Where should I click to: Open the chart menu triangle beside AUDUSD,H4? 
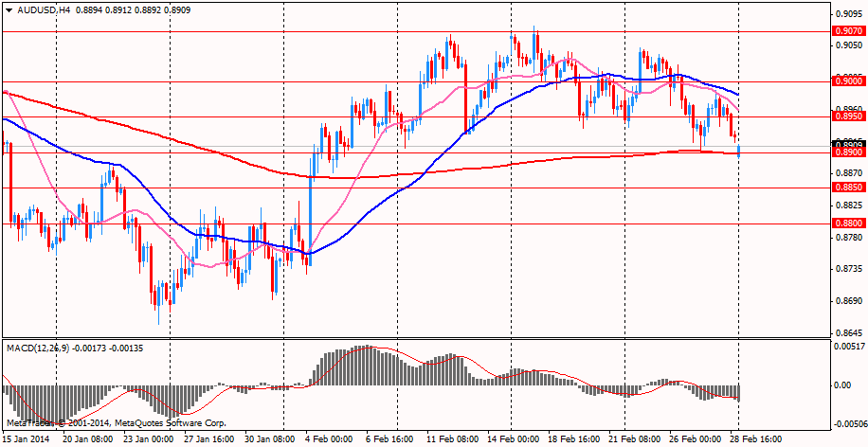9,10
